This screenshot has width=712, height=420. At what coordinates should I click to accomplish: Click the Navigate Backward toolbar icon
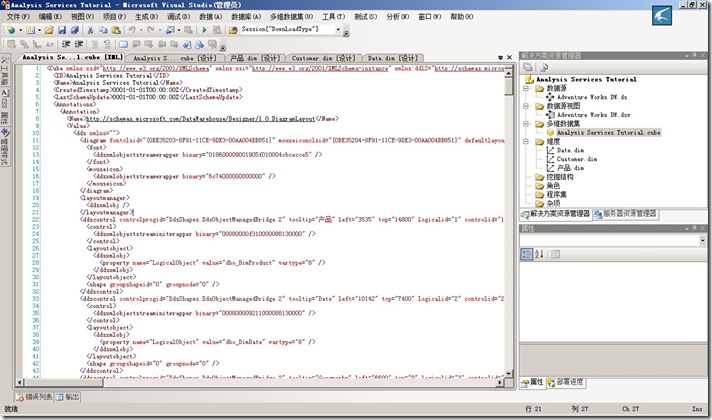pos(169,30)
